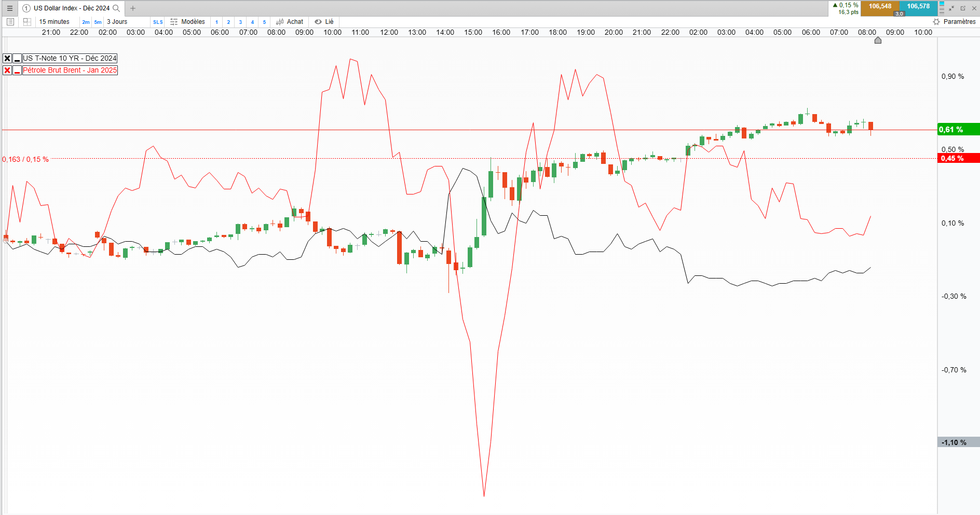Click the -0,70 % axis value
This screenshot has width=980, height=515.
[954, 370]
